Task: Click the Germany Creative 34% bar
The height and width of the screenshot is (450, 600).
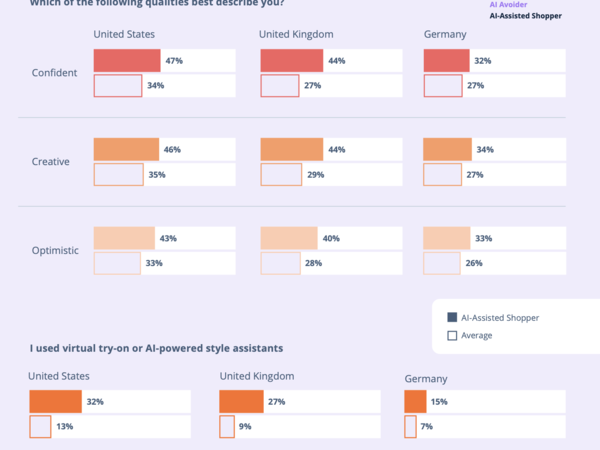Action: pos(447,150)
